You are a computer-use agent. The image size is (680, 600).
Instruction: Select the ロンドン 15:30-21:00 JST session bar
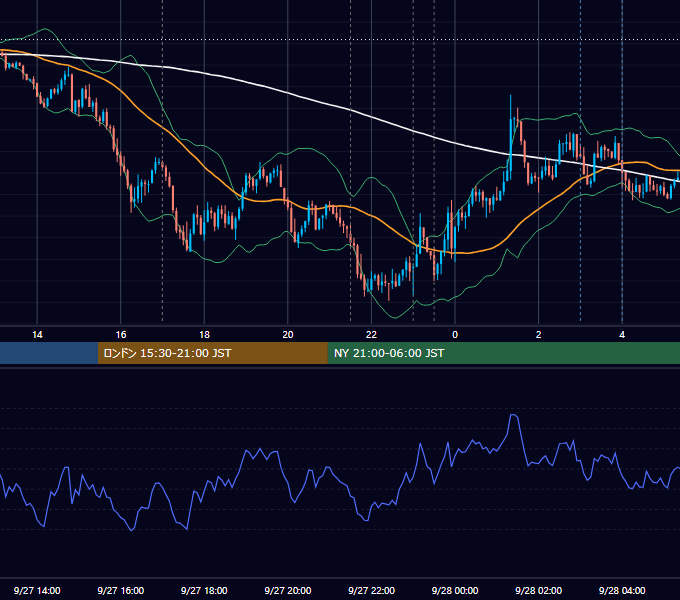[212, 353]
